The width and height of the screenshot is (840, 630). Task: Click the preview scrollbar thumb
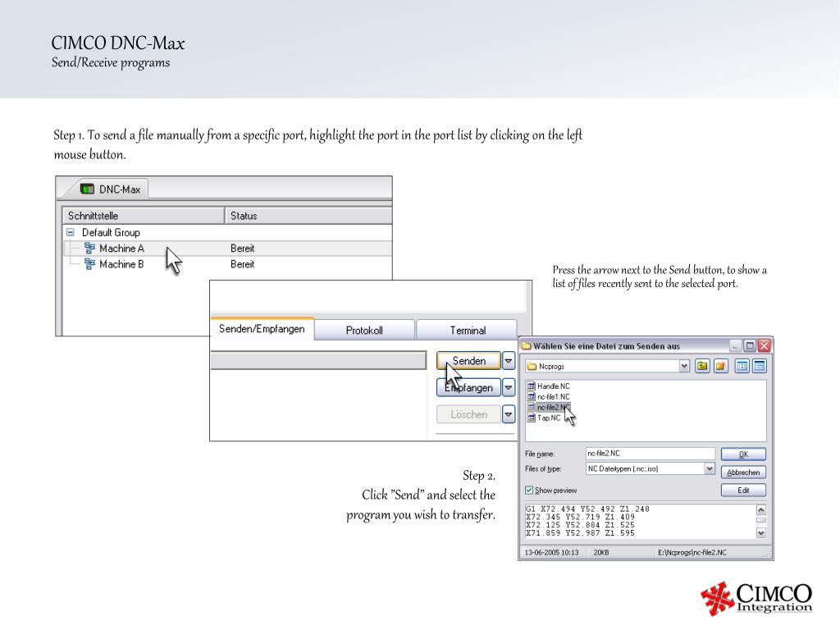point(760,520)
